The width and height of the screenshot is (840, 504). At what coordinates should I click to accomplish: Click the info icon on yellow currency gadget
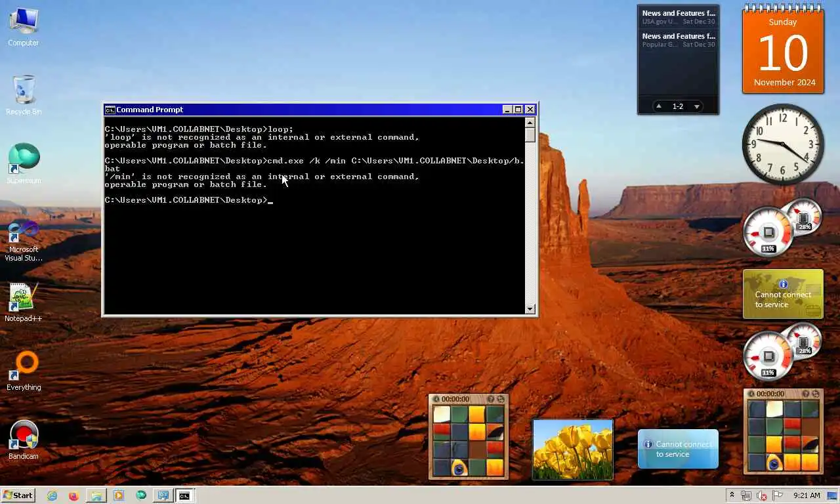click(x=783, y=284)
